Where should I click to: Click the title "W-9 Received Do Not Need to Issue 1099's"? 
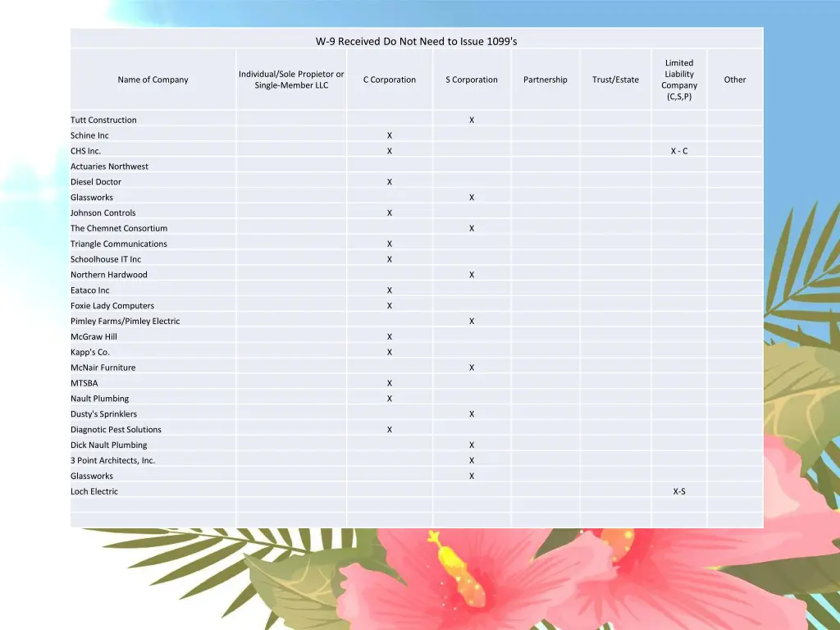(x=416, y=41)
